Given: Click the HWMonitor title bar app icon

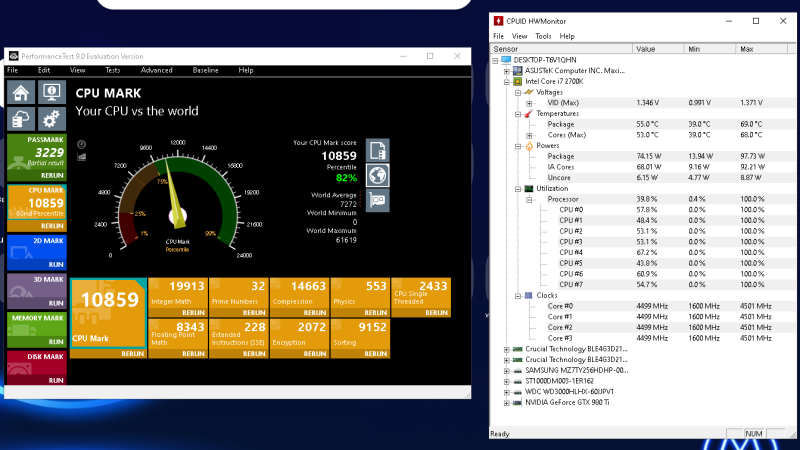Looking at the screenshot, I should pos(498,21).
